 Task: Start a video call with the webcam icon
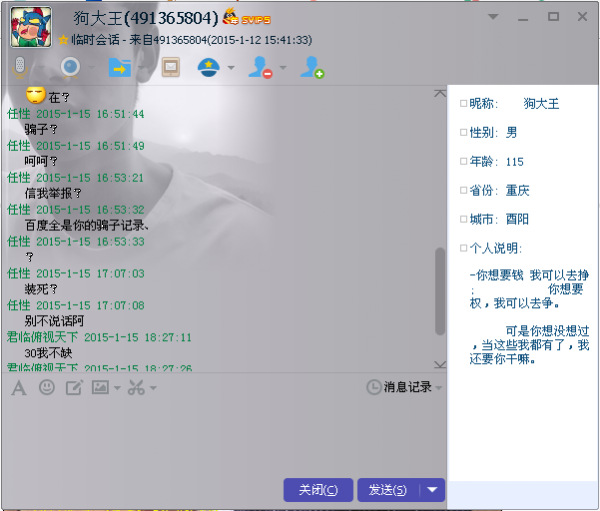(x=70, y=67)
